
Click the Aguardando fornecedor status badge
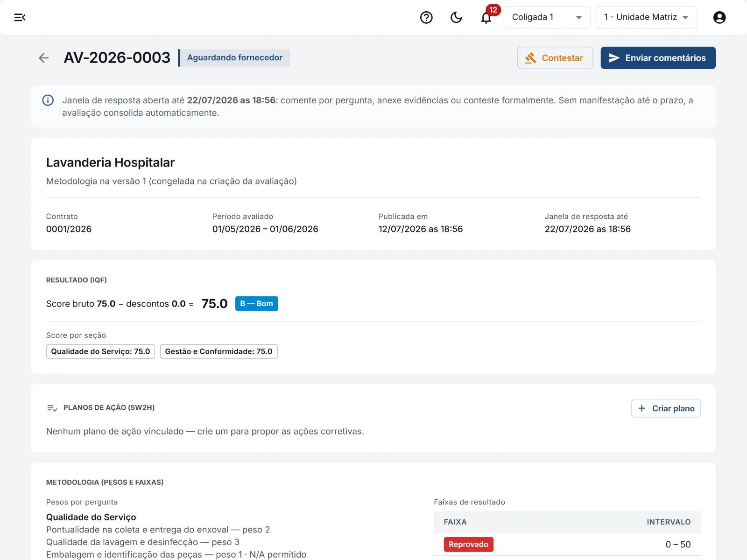pyautogui.click(x=235, y=58)
